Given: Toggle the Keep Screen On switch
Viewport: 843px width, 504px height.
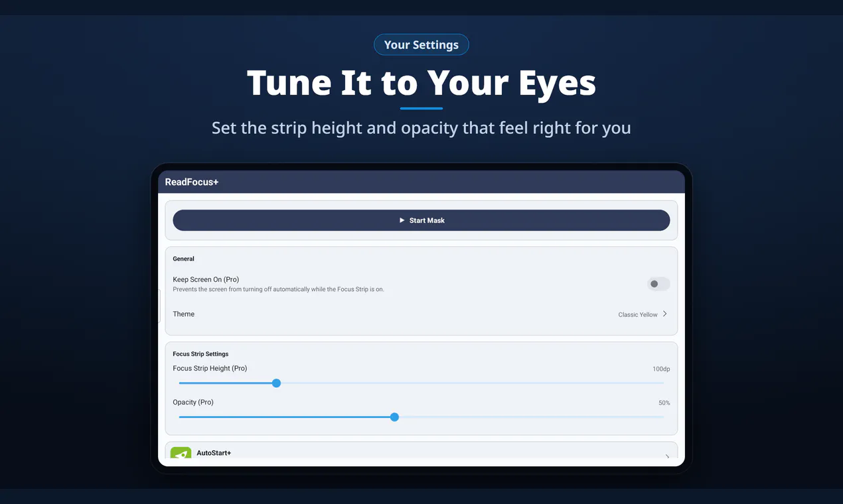Looking at the screenshot, I should [658, 284].
